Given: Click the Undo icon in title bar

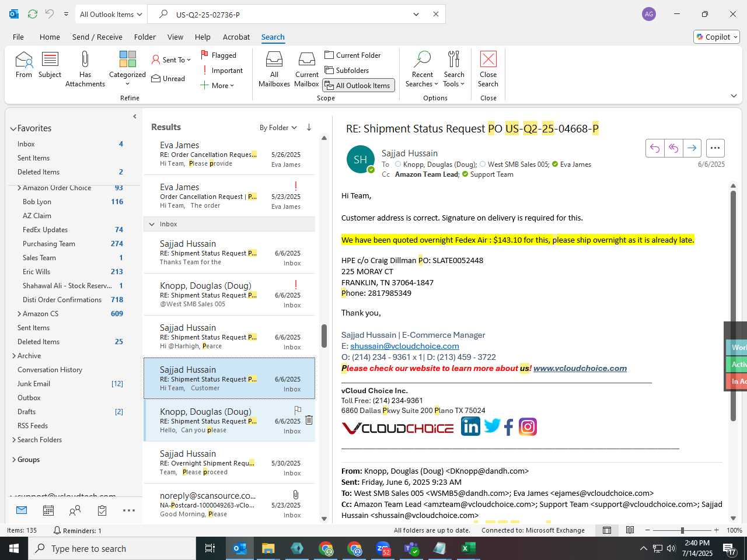Looking at the screenshot, I should (50, 14).
